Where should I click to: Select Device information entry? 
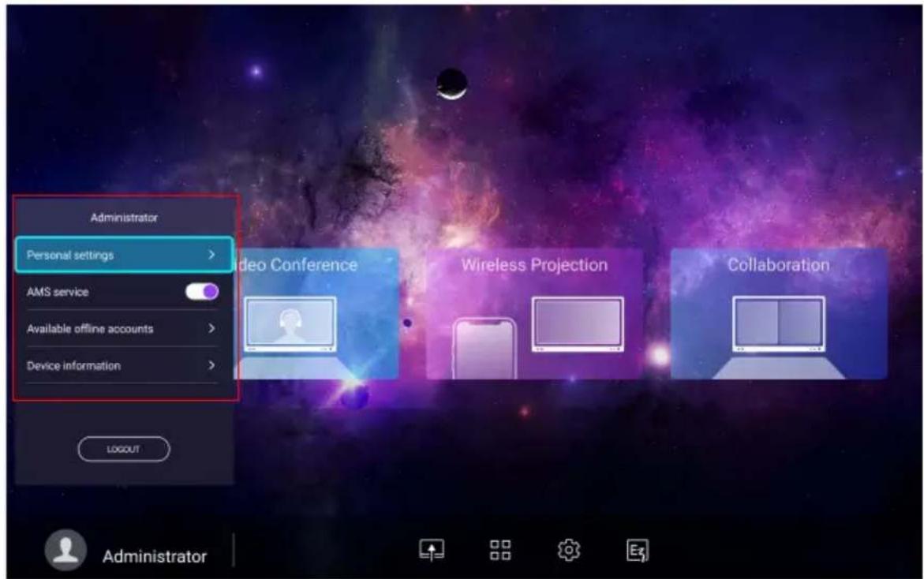click(x=122, y=366)
